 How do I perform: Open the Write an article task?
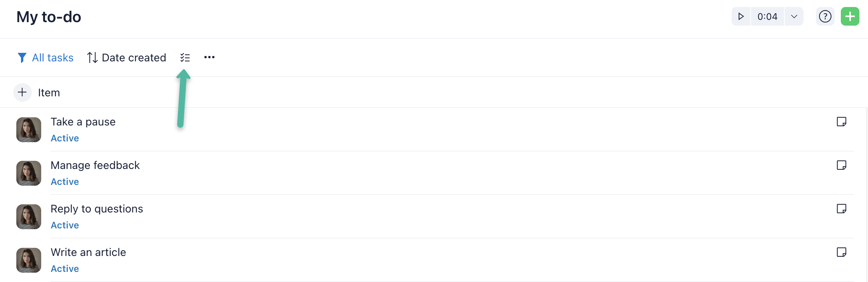pos(89,252)
